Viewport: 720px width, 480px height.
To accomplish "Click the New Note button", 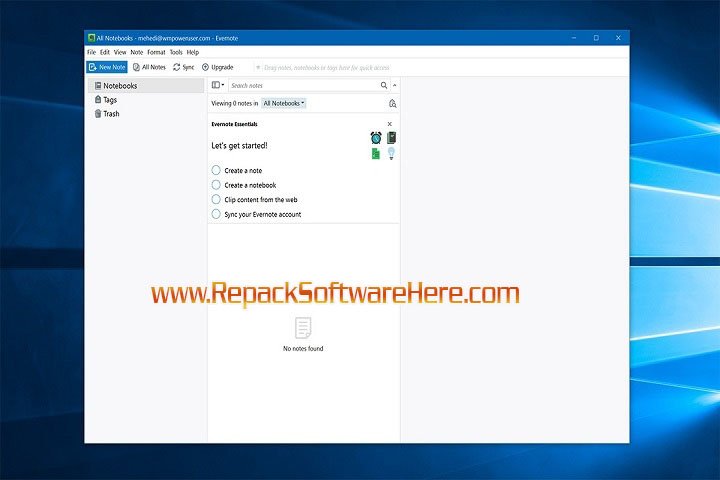I will pyautogui.click(x=107, y=67).
